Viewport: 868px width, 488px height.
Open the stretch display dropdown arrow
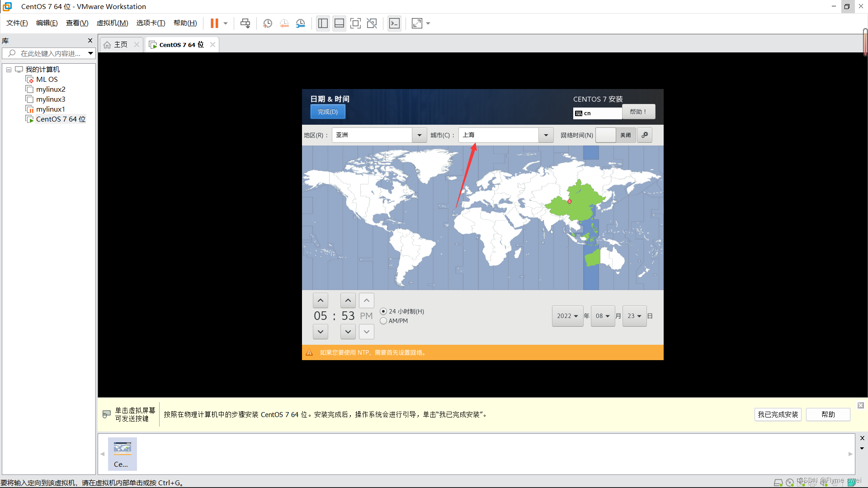[x=428, y=23]
